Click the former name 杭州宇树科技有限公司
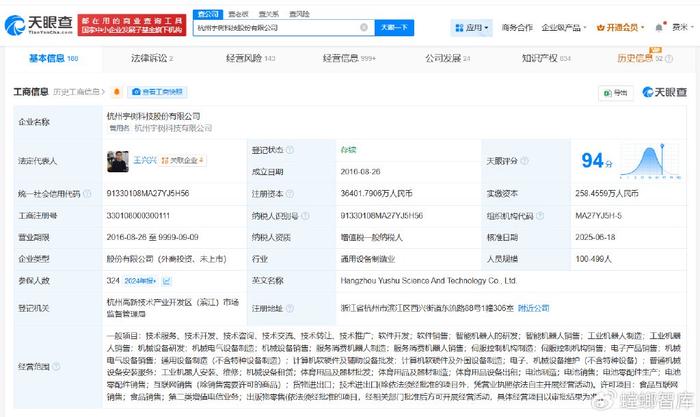Viewport: 700px width, 417px height. (x=173, y=128)
